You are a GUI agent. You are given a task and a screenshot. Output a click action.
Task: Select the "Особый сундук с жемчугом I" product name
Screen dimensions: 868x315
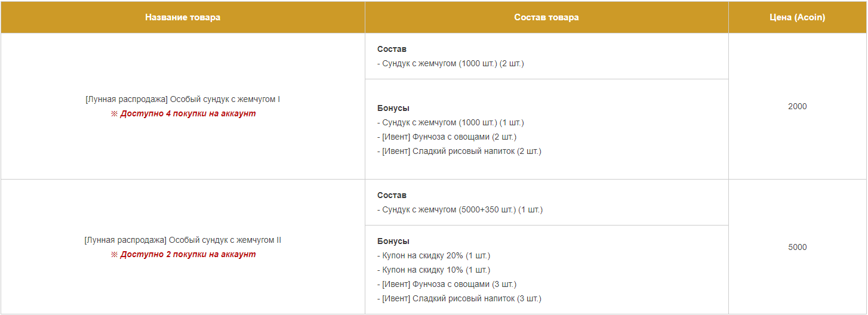[x=183, y=99]
